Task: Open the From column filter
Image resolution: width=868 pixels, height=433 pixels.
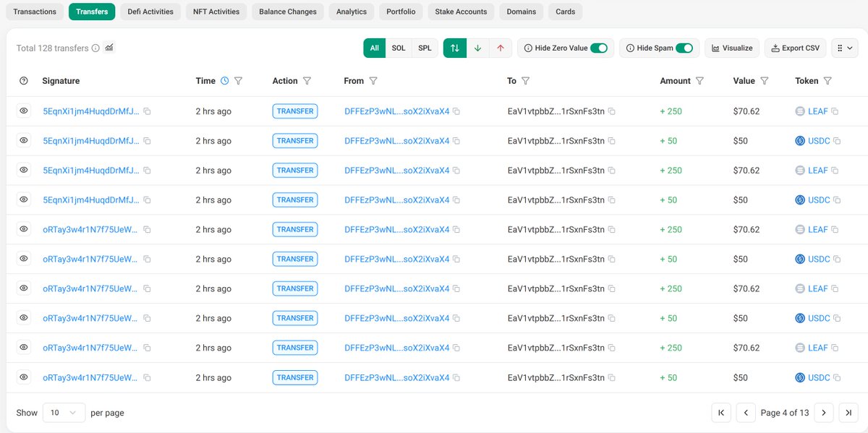Action: point(373,81)
